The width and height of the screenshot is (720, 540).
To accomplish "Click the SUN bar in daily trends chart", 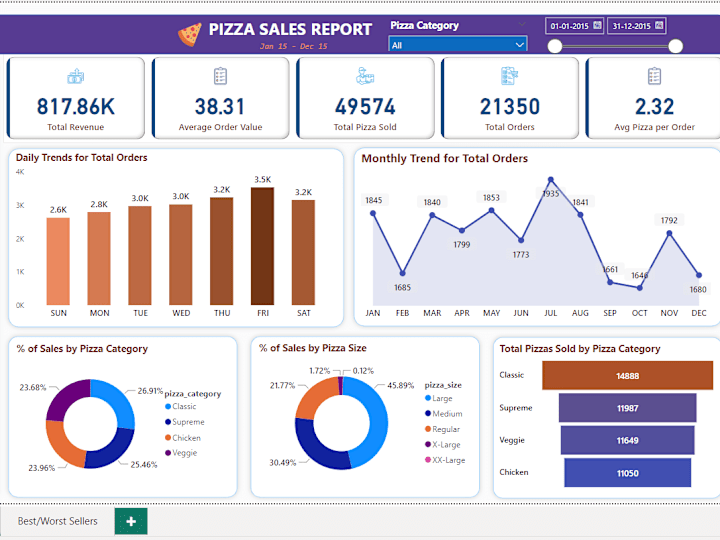I will (58, 261).
